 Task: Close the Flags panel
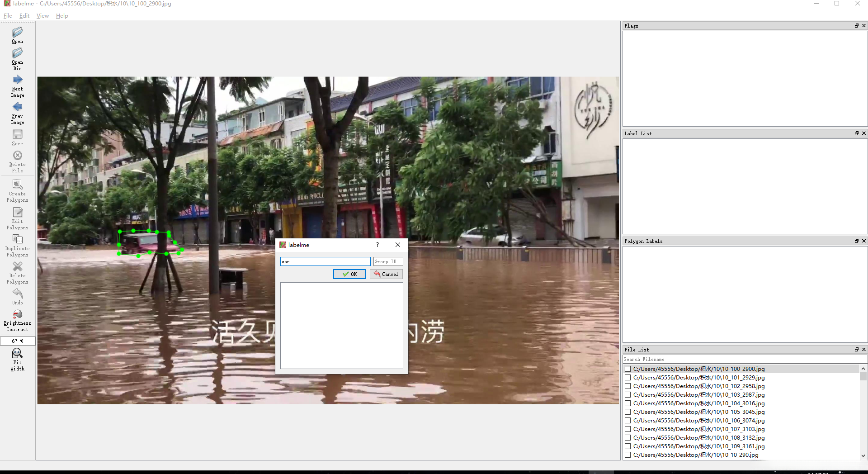coord(863,26)
